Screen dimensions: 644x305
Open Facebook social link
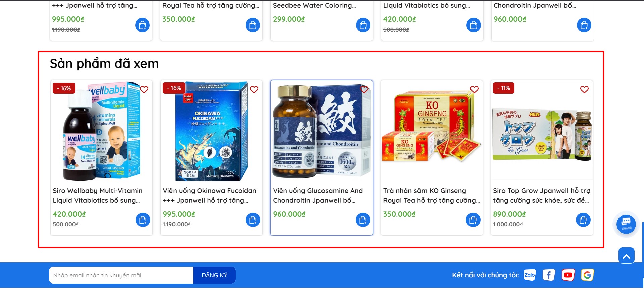coord(549,275)
